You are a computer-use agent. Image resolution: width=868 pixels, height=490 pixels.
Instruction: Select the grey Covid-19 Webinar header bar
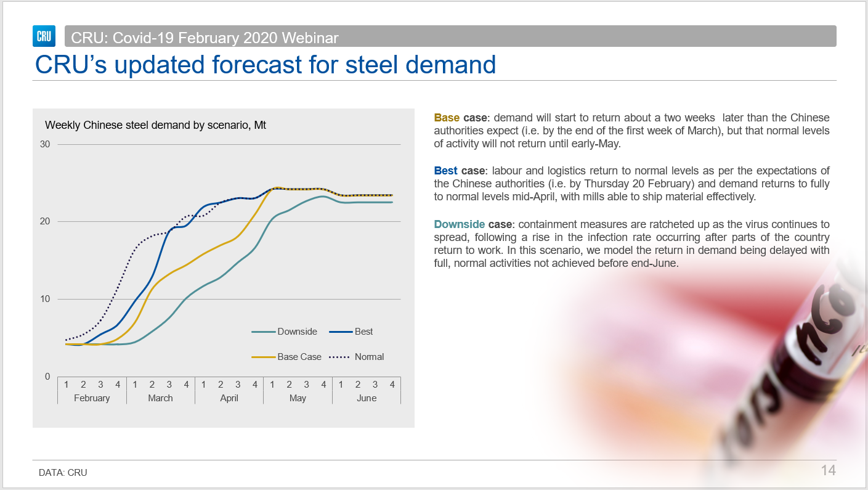(x=450, y=37)
